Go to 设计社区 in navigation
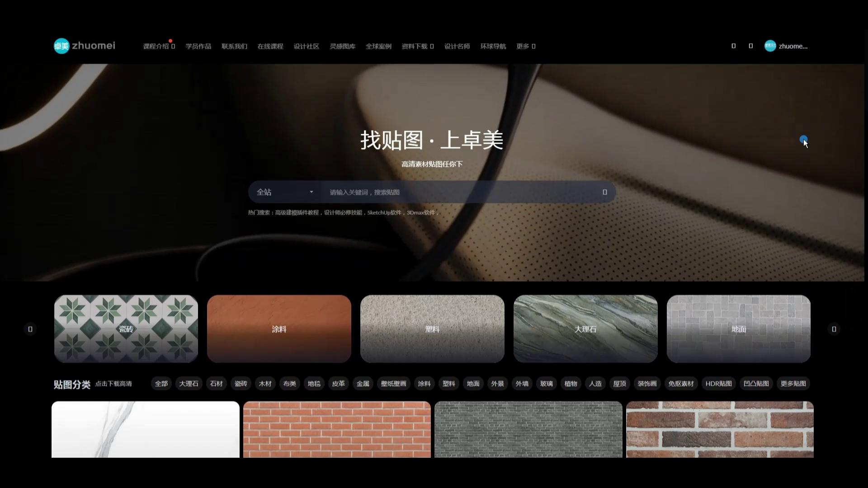 [x=306, y=47]
